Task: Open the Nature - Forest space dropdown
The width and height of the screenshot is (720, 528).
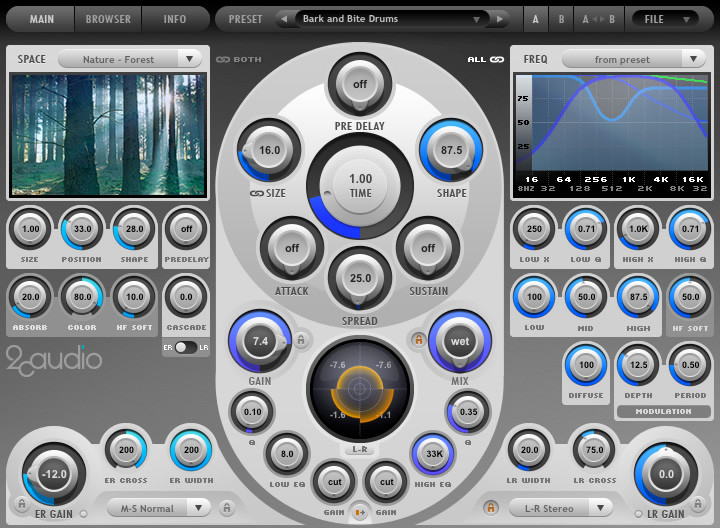Action: coord(130,59)
